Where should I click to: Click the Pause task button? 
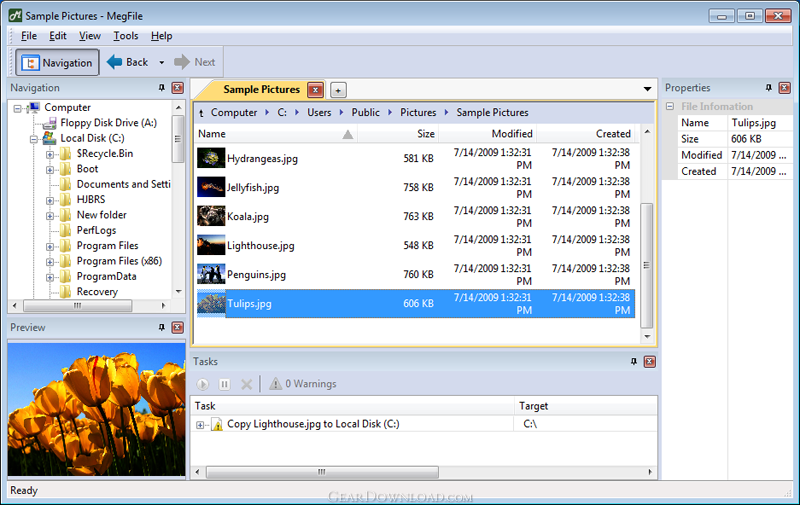(224, 384)
